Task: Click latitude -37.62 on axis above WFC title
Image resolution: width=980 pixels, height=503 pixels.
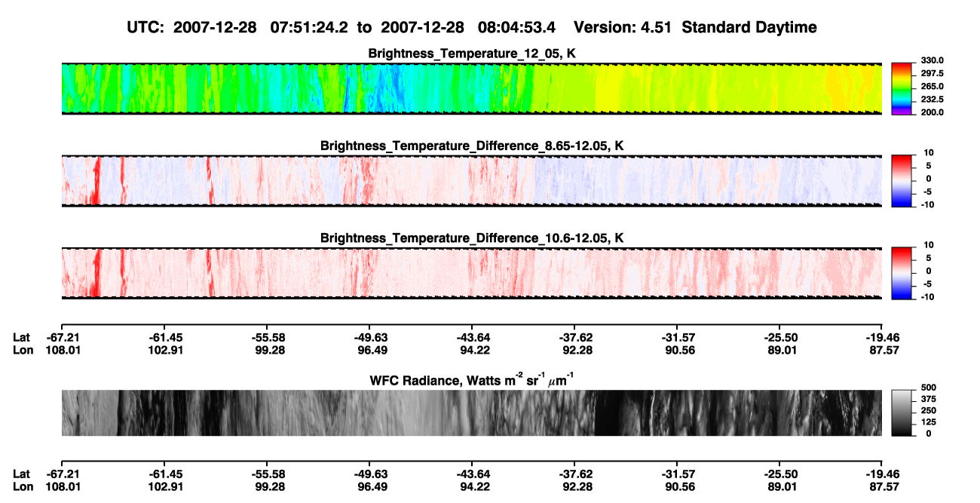Action: click(x=576, y=337)
